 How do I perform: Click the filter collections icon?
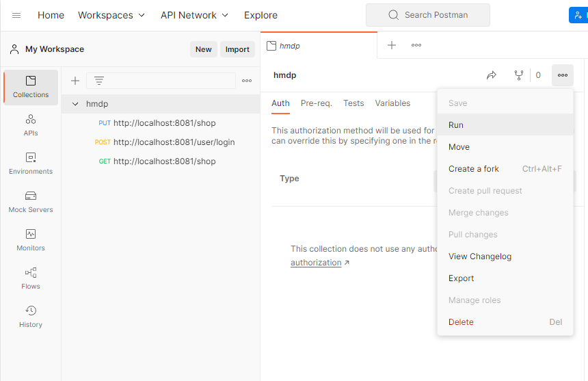99,81
